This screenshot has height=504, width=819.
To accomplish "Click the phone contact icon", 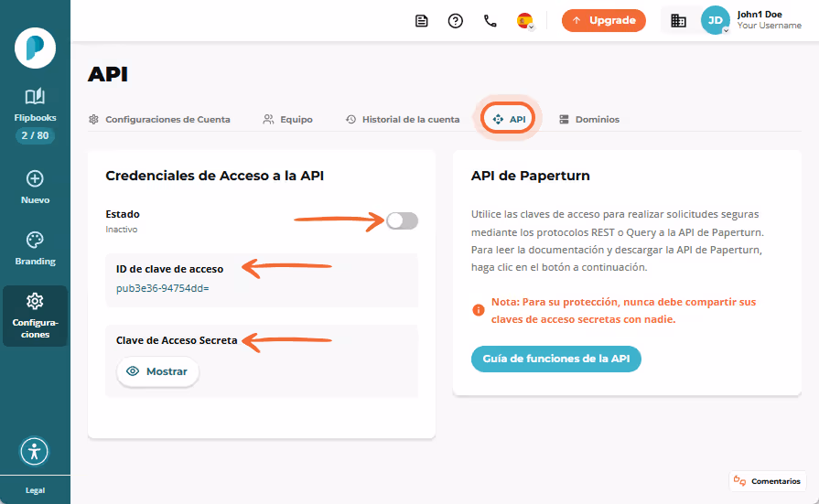I will [490, 21].
